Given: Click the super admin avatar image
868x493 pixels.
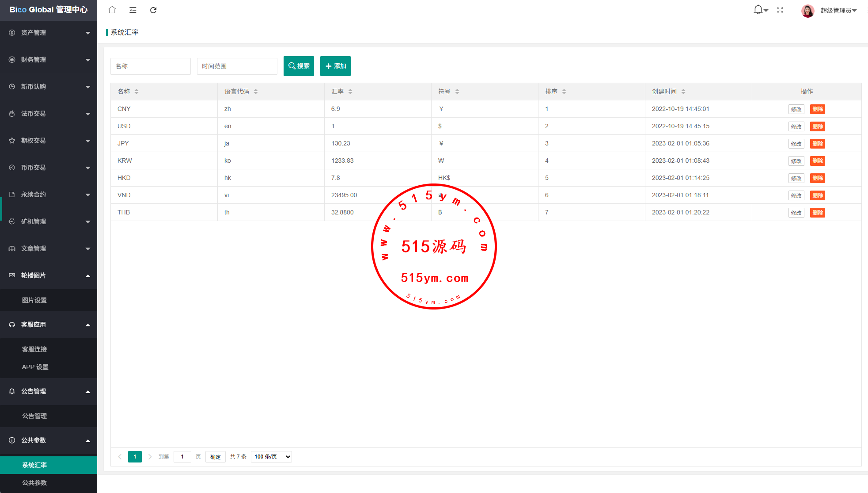Looking at the screenshot, I should click(807, 11).
